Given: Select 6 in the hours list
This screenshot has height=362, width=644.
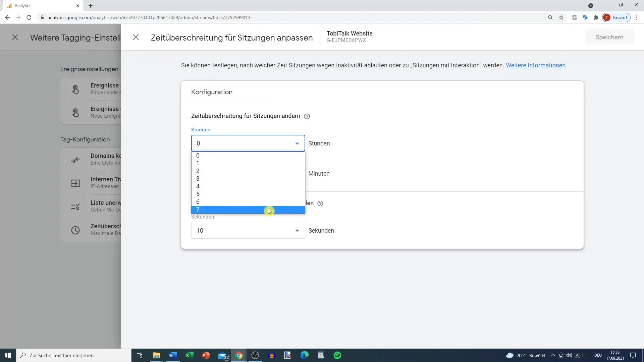Looking at the screenshot, I should click(248, 202).
